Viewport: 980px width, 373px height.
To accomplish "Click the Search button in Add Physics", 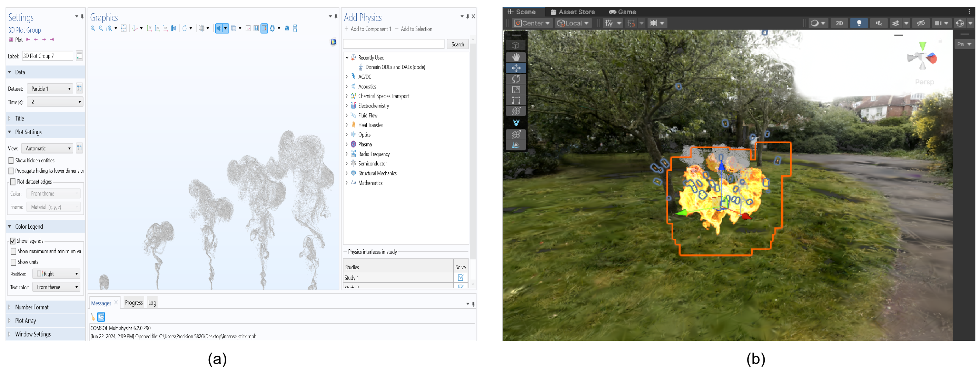I will coord(457,44).
